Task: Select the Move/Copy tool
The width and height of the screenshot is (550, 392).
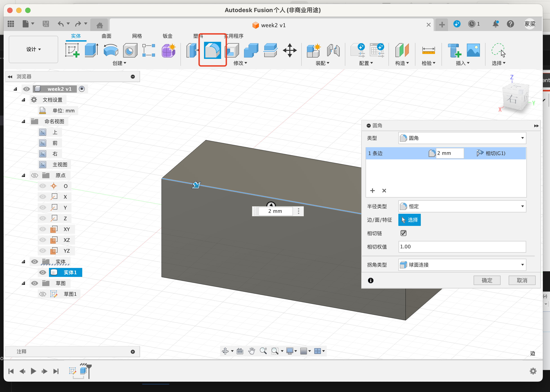Action: 290,50
